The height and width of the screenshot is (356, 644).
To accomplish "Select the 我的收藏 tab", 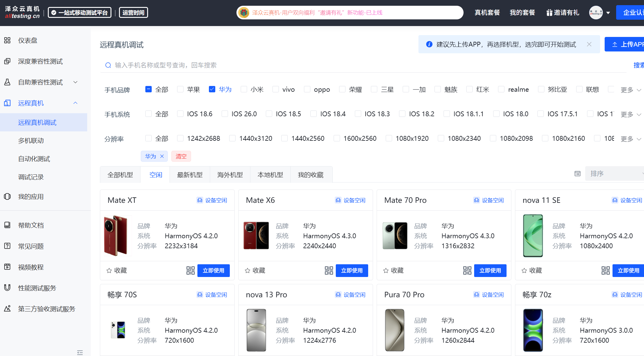I will pos(311,175).
